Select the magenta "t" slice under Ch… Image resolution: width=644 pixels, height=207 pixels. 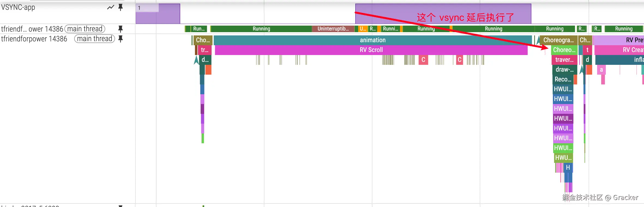(587, 50)
